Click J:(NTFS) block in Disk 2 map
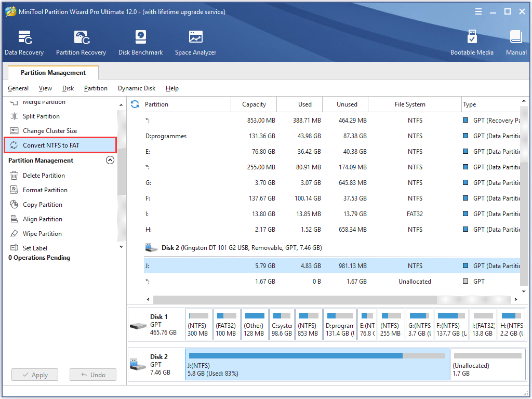Image resolution: width=532 pixels, height=399 pixels. pos(317,365)
